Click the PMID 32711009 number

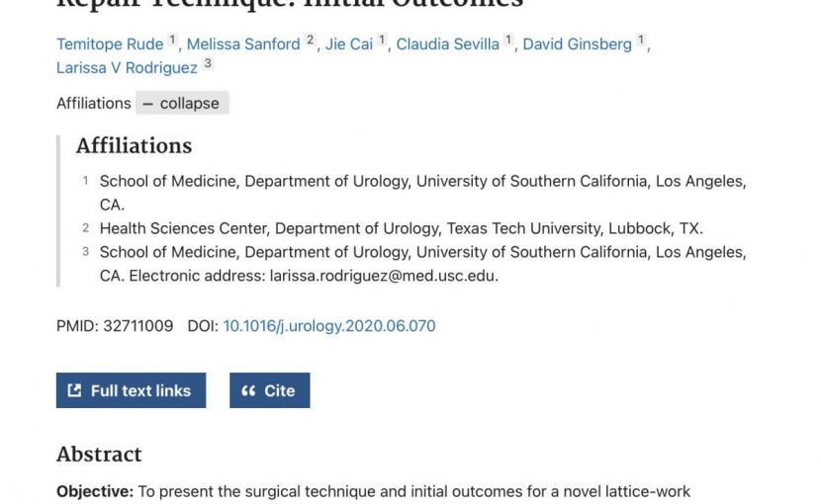(138, 326)
